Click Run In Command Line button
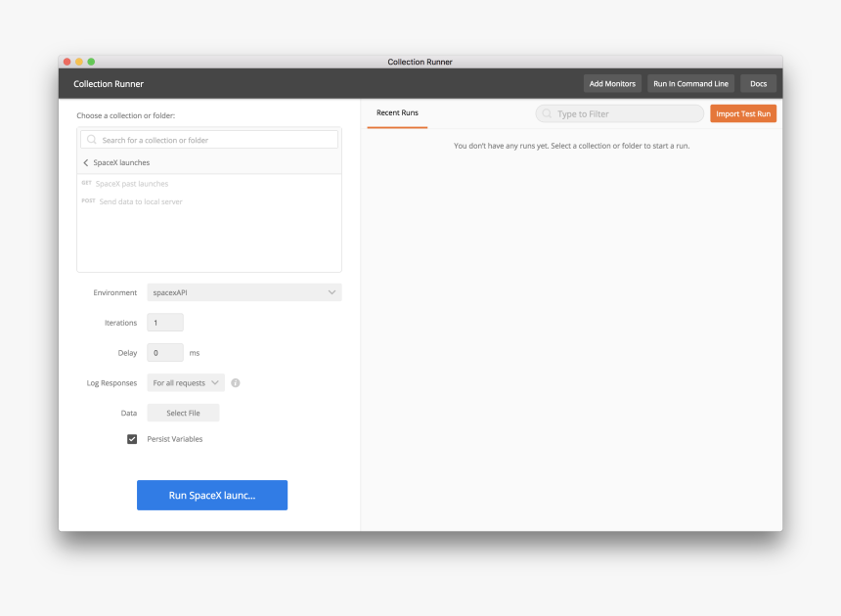The image size is (841, 616). [690, 84]
